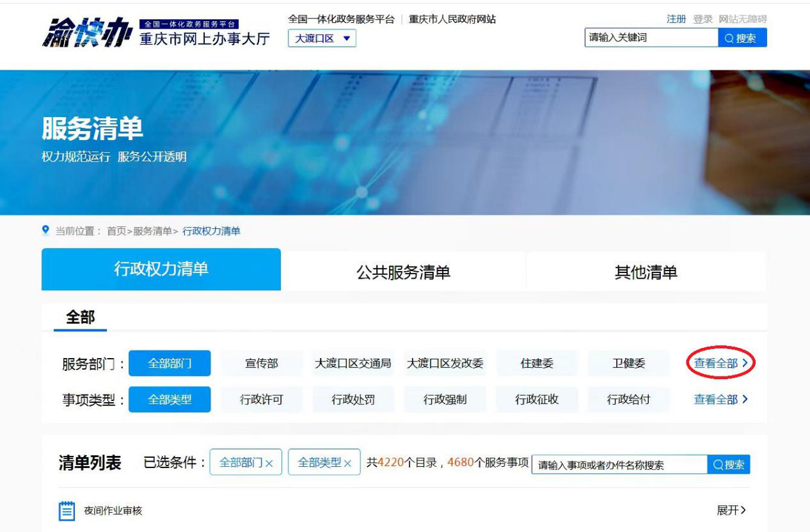Viewport: 810px width, 532px height.
Task: Click the 渝快办 site logo
Action: pyautogui.click(x=90, y=32)
